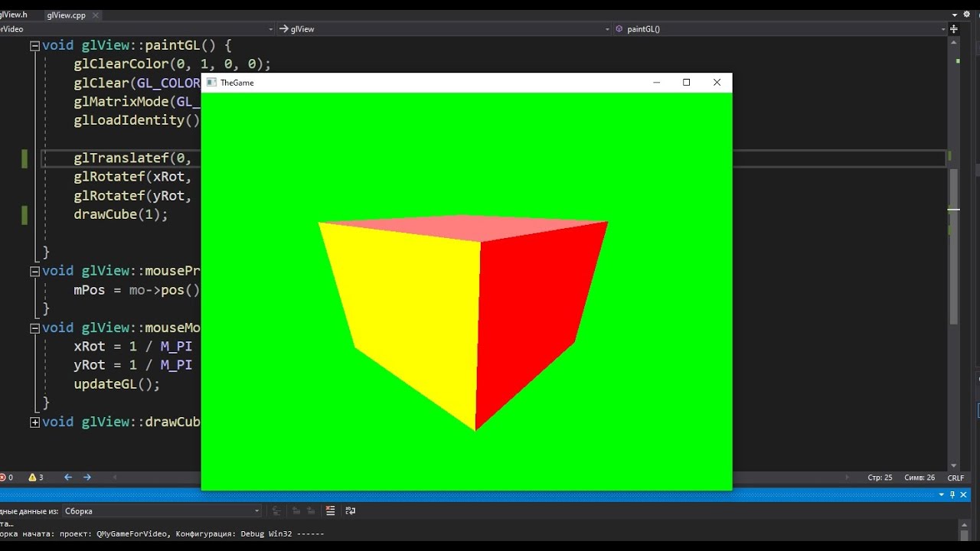Close the output panel
Viewport: 980px width, 551px height.
pos(964,495)
